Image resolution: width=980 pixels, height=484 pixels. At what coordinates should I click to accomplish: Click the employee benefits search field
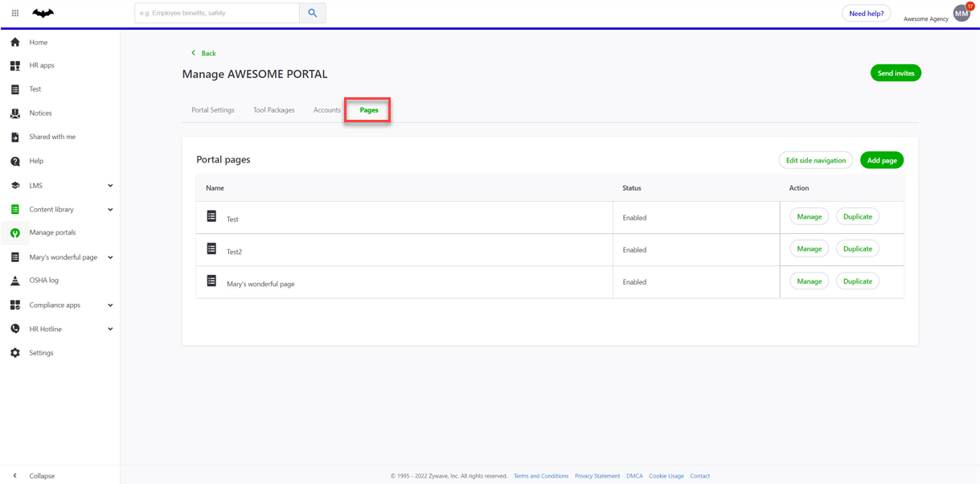[x=217, y=13]
